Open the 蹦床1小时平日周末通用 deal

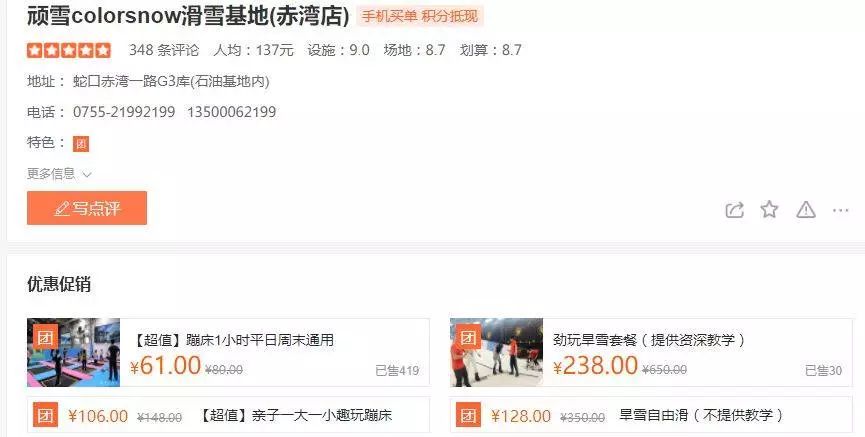coord(232,340)
